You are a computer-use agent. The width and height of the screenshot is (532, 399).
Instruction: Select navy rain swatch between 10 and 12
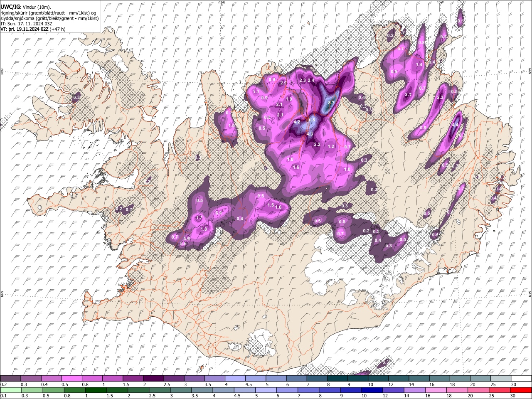pyautogui.click(x=372, y=390)
